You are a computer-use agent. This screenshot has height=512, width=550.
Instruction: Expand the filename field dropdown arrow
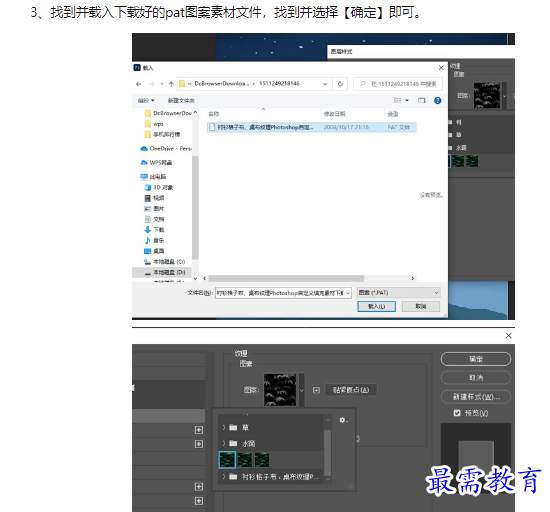[x=348, y=293]
